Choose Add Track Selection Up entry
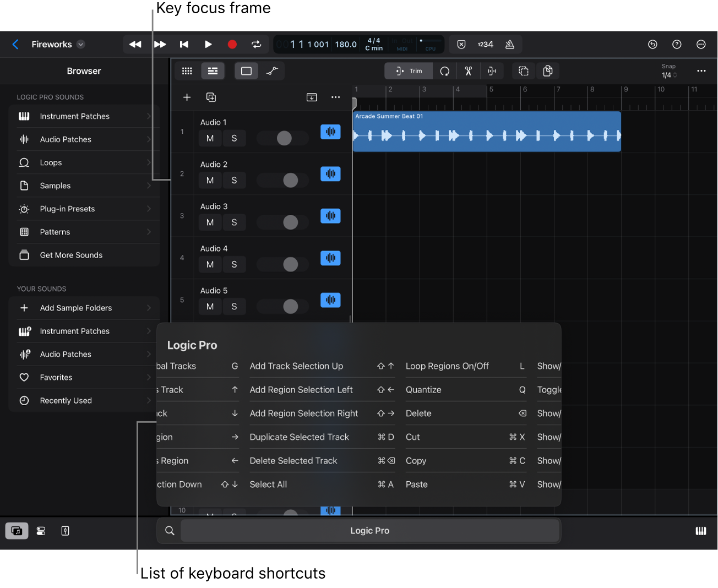 tap(322, 366)
